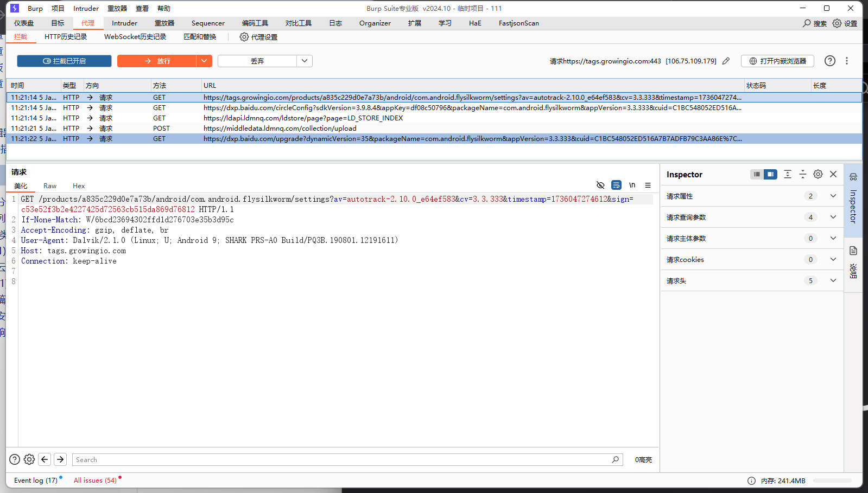The height and width of the screenshot is (493, 868).
Task: Toggle the Intercept is on button
Action: [x=64, y=61]
